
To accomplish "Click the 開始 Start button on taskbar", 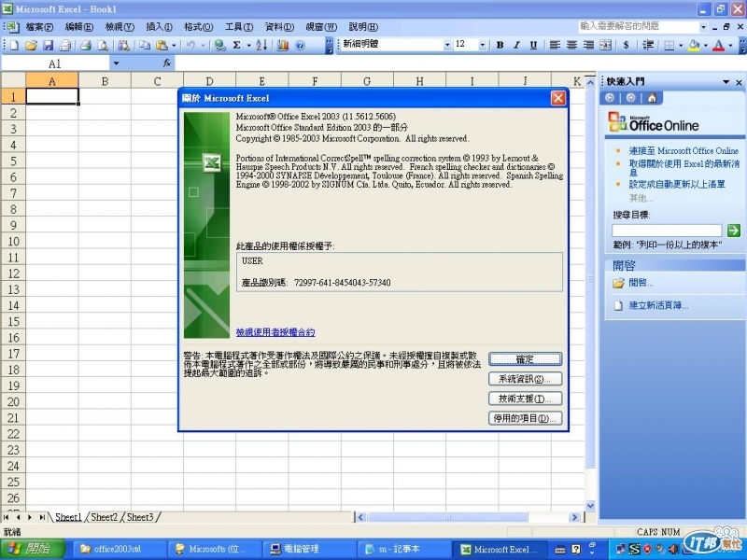I will [33, 549].
